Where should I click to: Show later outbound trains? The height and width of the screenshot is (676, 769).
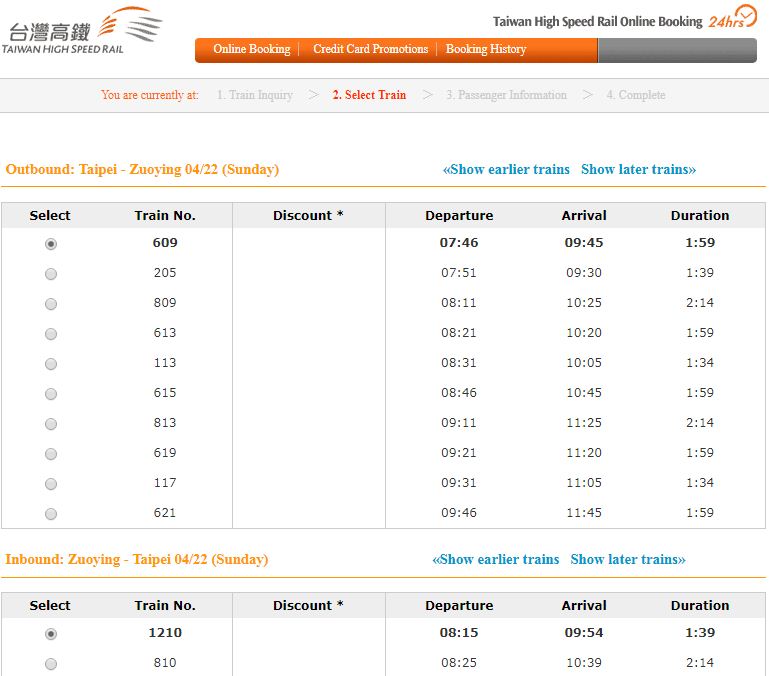(x=638, y=169)
